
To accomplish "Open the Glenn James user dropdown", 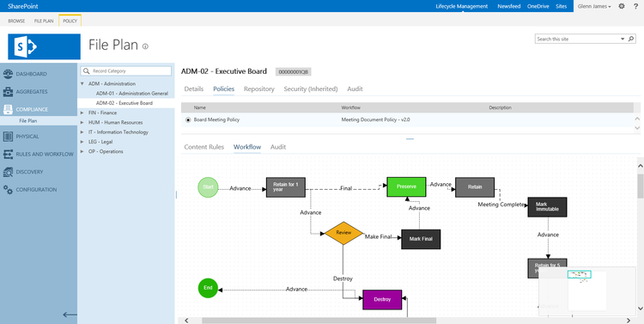I will [x=594, y=6].
